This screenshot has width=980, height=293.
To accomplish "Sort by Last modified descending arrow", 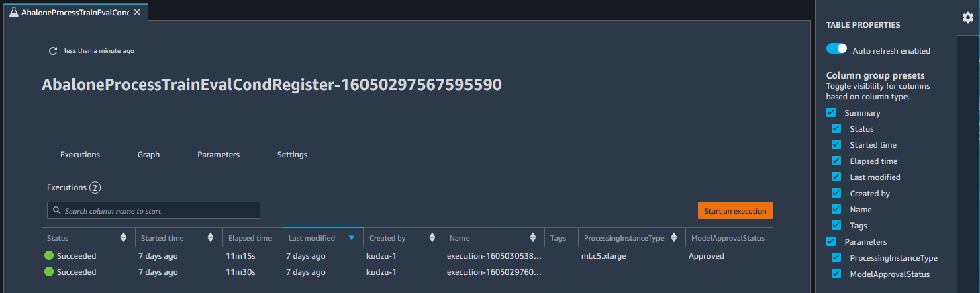I will (x=351, y=238).
